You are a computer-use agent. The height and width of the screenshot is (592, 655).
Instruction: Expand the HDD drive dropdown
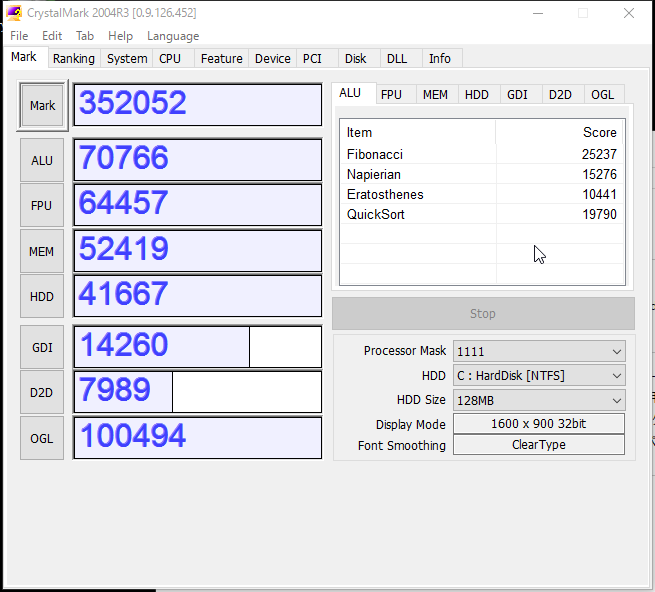(x=539, y=376)
